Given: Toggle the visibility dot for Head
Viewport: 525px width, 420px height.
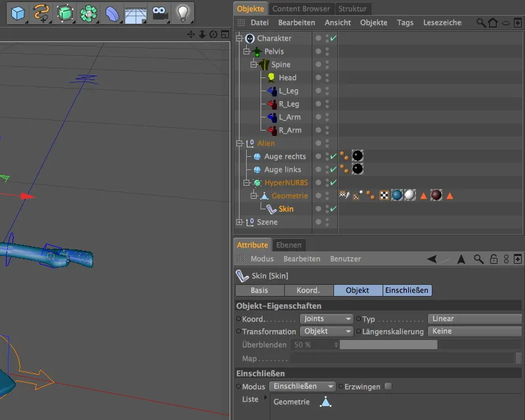Looking at the screenshot, I should coord(318,77).
